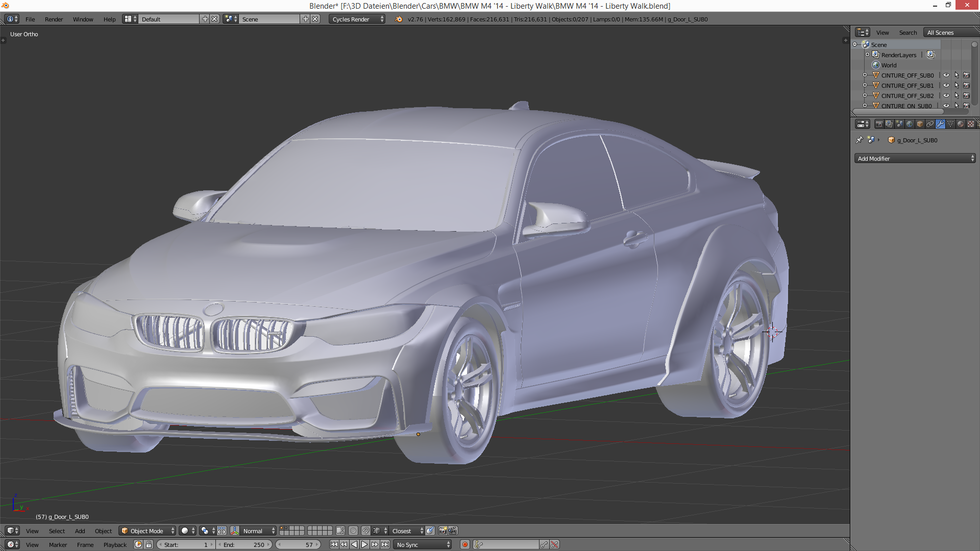The image size is (980, 551).
Task: Select the Modifiers wrench tab
Action: coord(940,124)
